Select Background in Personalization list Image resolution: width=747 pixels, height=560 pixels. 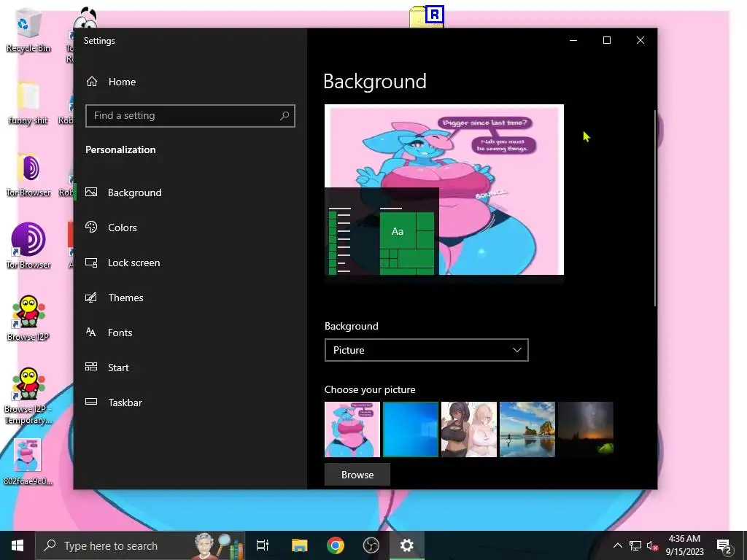[x=190, y=192]
